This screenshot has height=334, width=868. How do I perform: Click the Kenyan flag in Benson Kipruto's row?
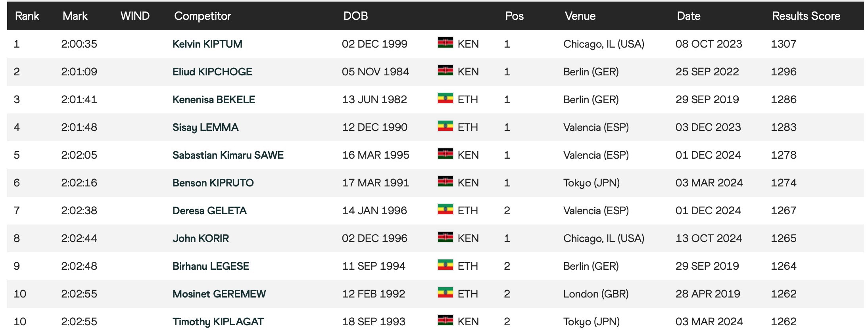[x=445, y=182]
